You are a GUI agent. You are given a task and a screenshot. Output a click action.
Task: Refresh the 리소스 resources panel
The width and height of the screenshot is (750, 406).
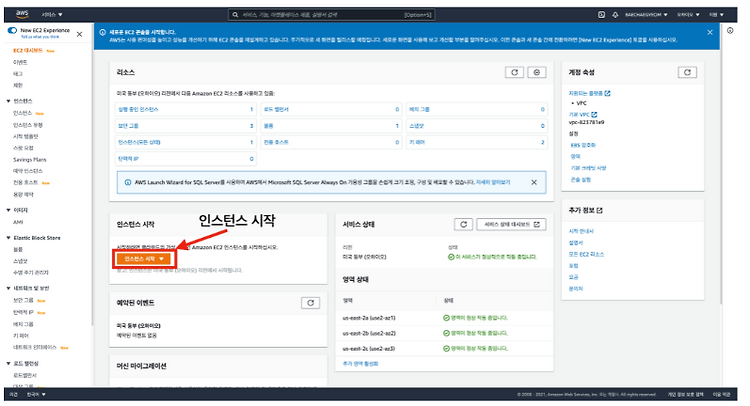[x=514, y=72]
